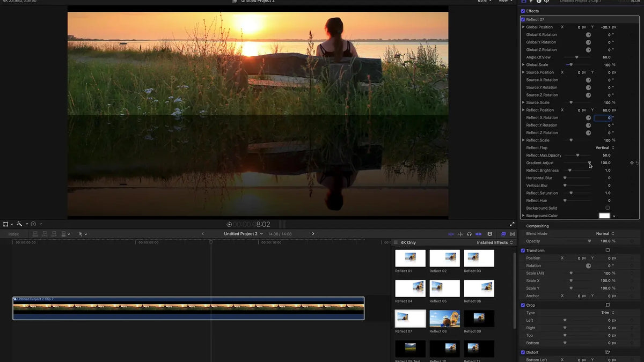Click the Crop onscreen controls icon
The image size is (644, 362).
[608, 305]
